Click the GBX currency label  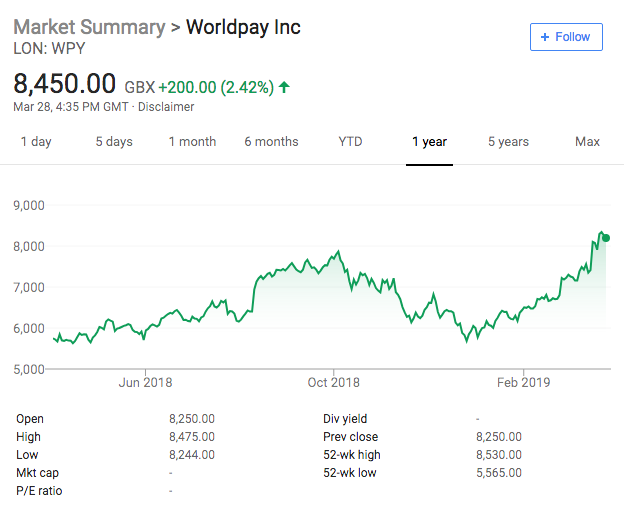(x=140, y=87)
